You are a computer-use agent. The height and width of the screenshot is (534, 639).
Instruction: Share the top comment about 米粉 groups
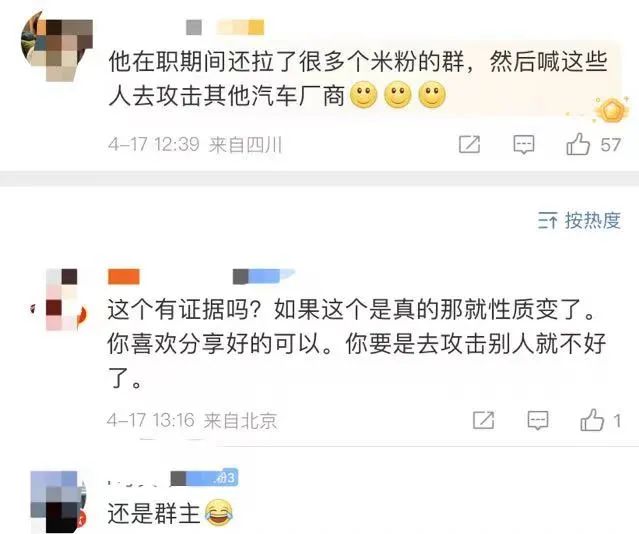tap(469, 144)
